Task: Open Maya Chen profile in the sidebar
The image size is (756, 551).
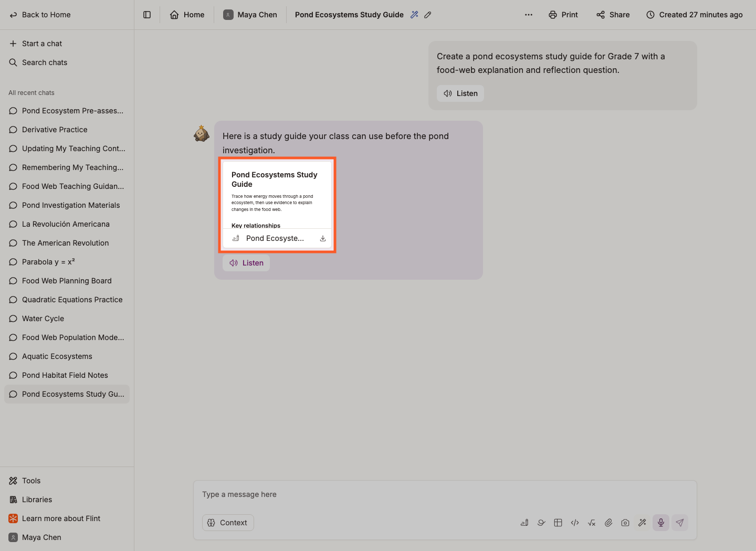Action: pos(67,537)
